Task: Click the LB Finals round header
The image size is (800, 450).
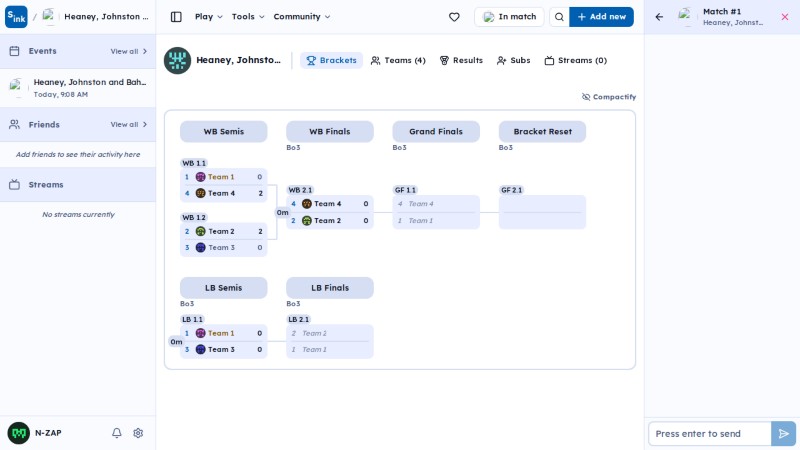Action: (x=330, y=288)
